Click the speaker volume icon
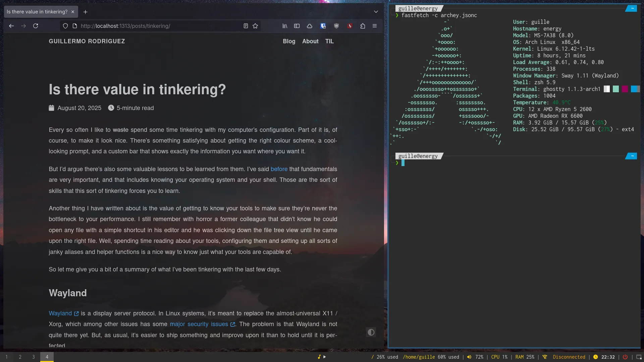This screenshot has width=644, height=362. (x=469, y=357)
